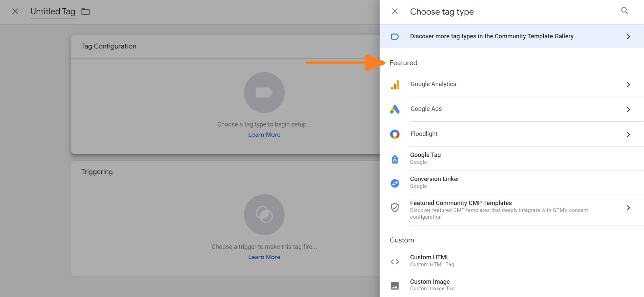Expand Google Analytics chevron arrow

628,85
